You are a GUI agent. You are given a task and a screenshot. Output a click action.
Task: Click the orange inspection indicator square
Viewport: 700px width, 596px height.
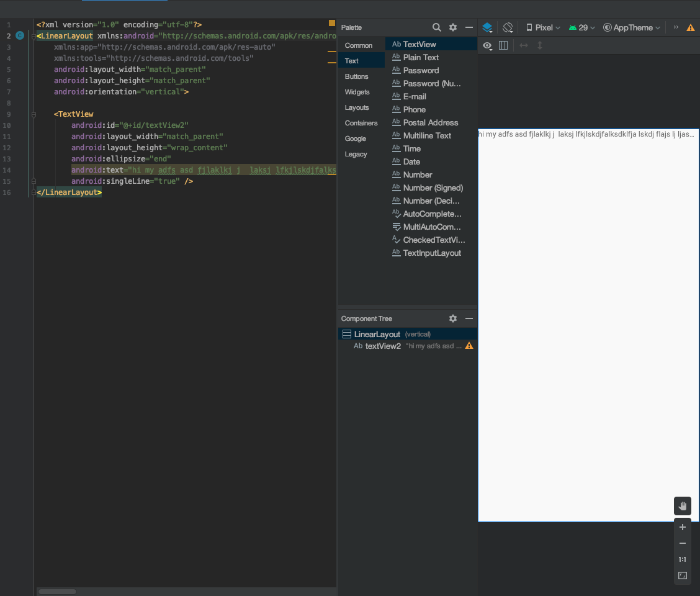pyautogui.click(x=332, y=23)
